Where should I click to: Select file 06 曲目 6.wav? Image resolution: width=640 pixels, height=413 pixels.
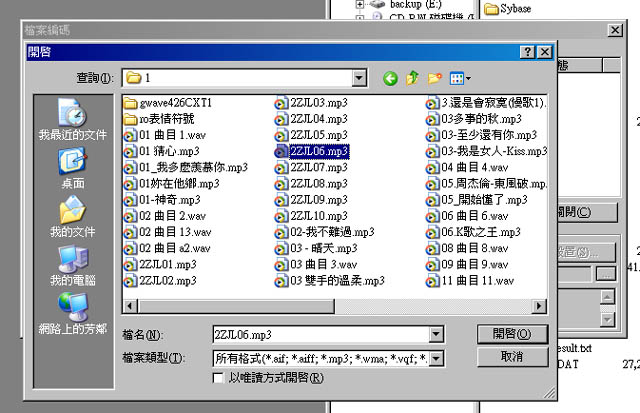click(x=467, y=216)
